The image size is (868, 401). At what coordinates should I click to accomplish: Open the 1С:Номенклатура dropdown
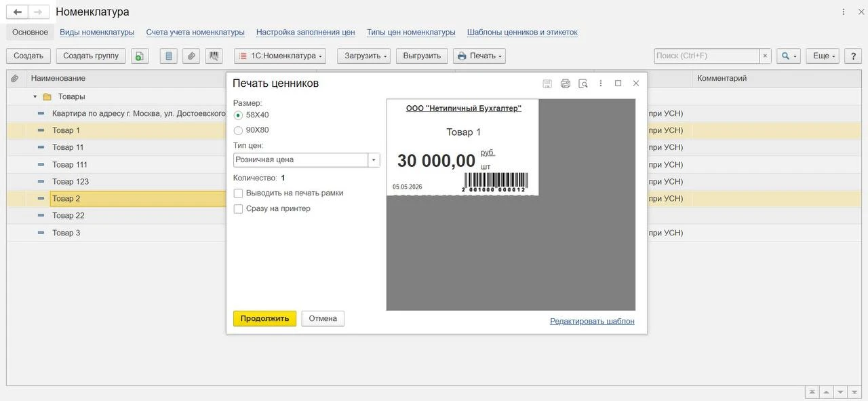click(280, 56)
